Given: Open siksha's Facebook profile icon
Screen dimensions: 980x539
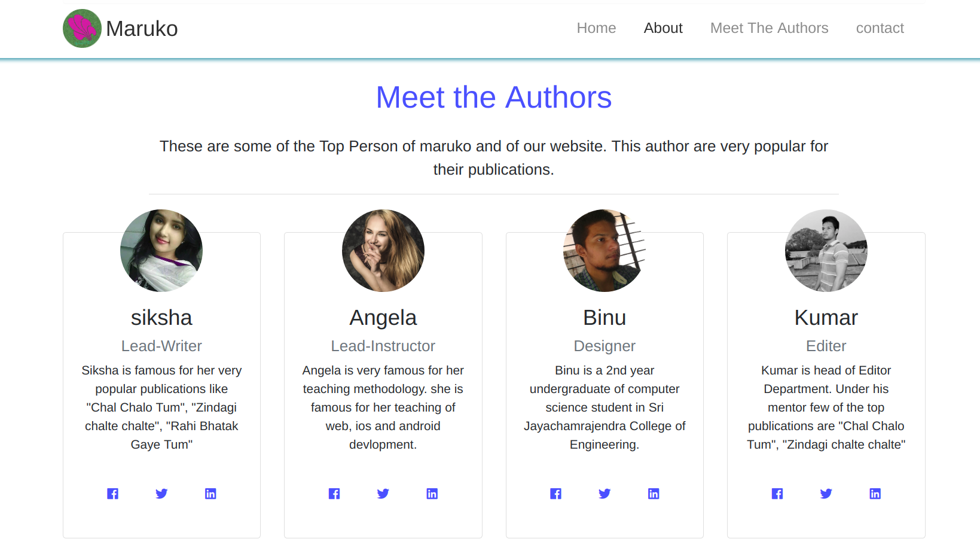Looking at the screenshot, I should [x=112, y=494].
